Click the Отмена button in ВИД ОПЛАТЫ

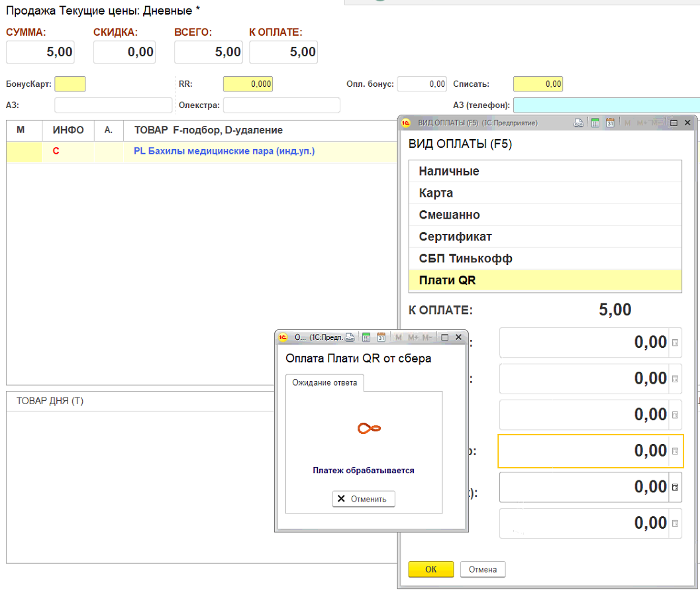[x=482, y=569]
